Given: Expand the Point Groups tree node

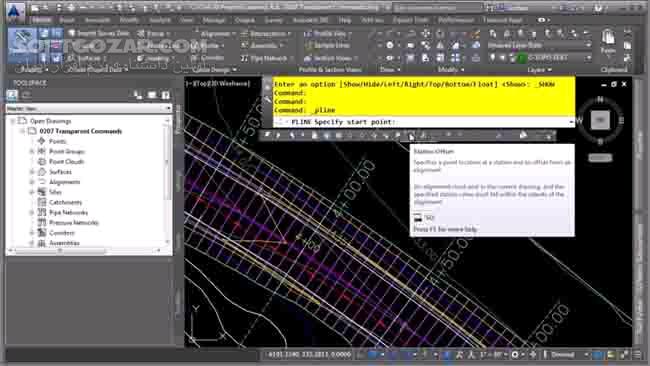Looking at the screenshot, I should [x=32, y=152].
